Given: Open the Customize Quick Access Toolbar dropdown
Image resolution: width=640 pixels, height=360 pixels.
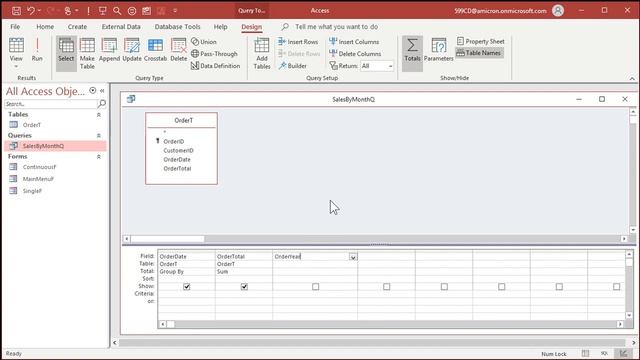Looking at the screenshot, I should pyautogui.click(x=175, y=11).
